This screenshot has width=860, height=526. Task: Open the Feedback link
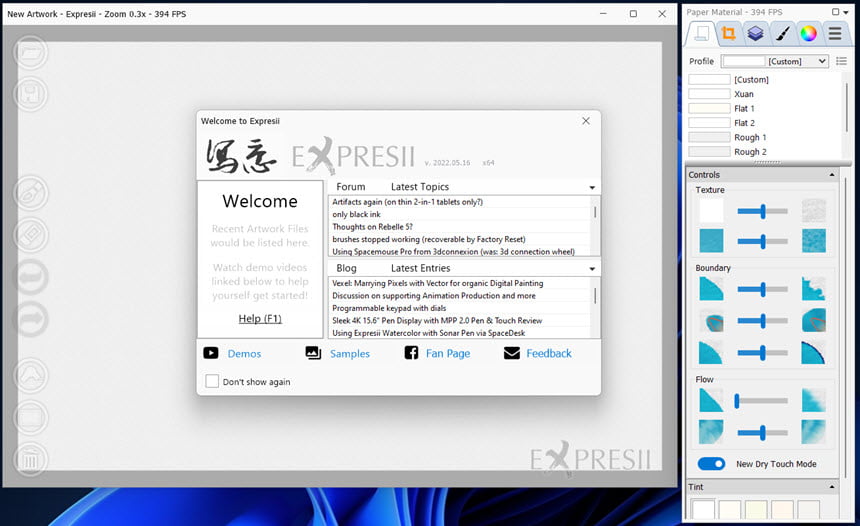pyautogui.click(x=549, y=354)
